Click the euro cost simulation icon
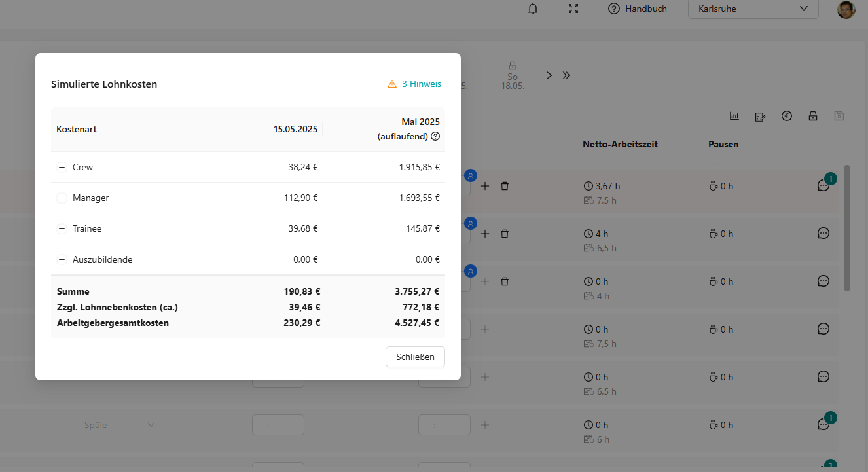The width and height of the screenshot is (868, 472). pyautogui.click(x=787, y=117)
